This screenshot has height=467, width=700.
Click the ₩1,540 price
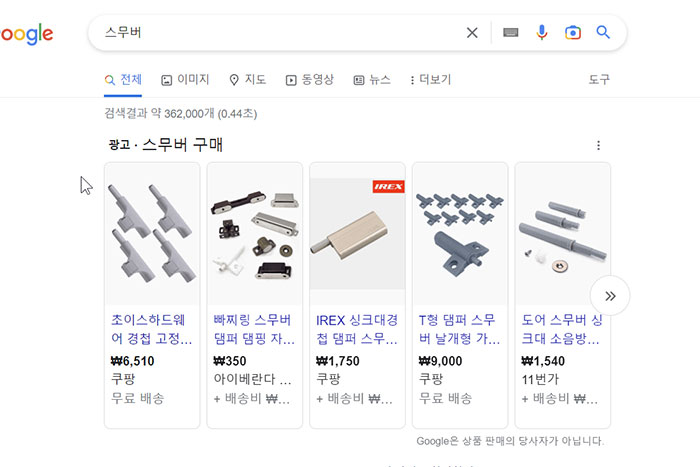(543, 361)
